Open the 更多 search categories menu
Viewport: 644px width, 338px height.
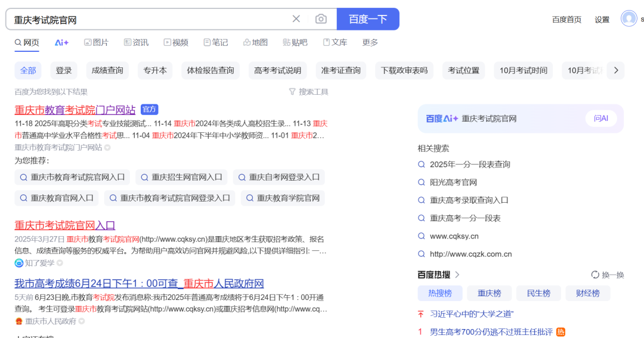pyautogui.click(x=370, y=42)
